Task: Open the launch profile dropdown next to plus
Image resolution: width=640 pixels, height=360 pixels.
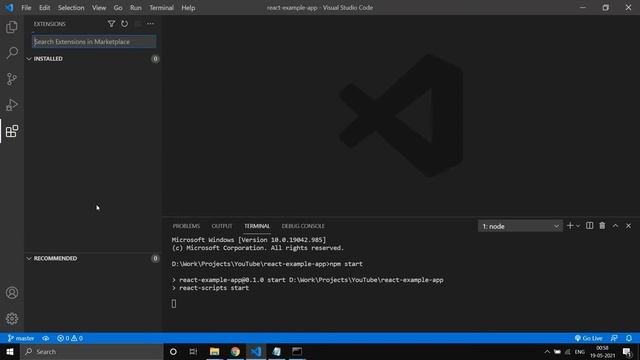Action: coord(578,226)
